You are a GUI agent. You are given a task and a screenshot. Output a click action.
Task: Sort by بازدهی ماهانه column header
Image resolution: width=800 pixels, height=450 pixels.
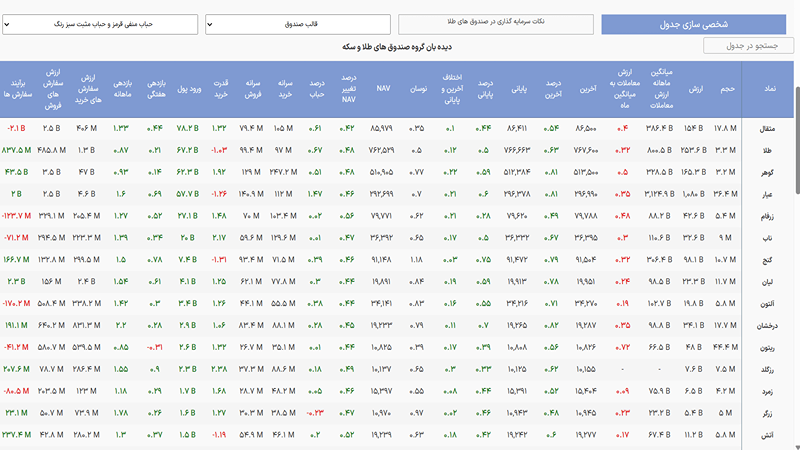(x=122, y=89)
